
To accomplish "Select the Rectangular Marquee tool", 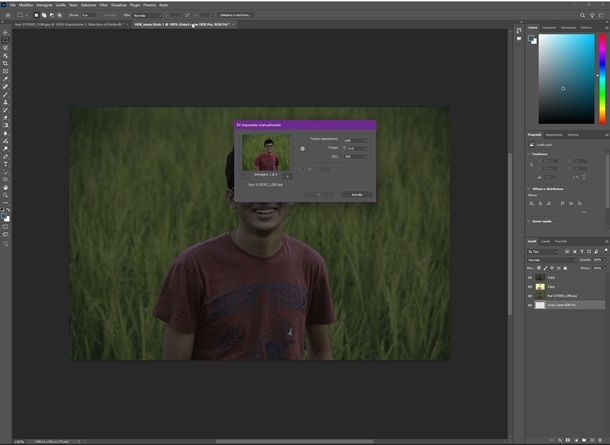I will 6,40.
